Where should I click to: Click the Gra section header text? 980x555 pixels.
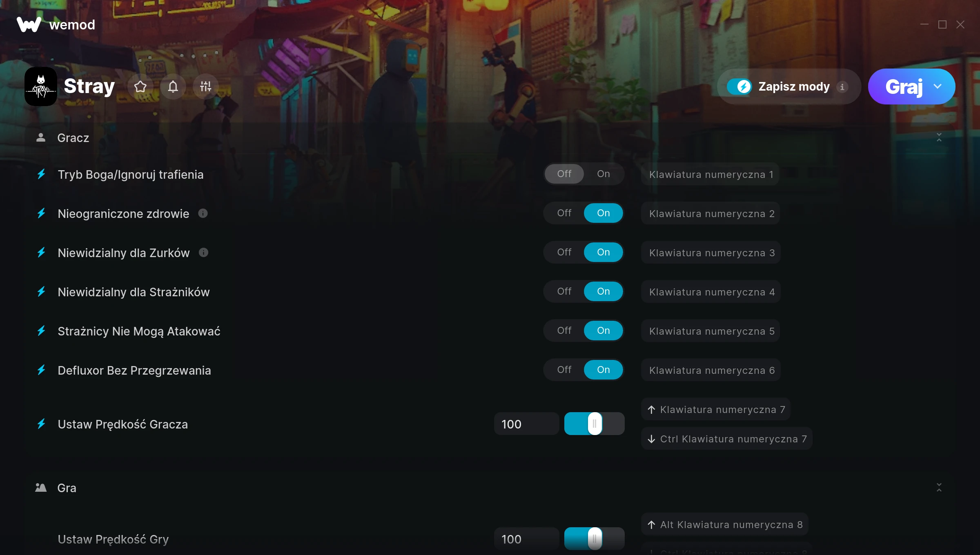(x=67, y=488)
